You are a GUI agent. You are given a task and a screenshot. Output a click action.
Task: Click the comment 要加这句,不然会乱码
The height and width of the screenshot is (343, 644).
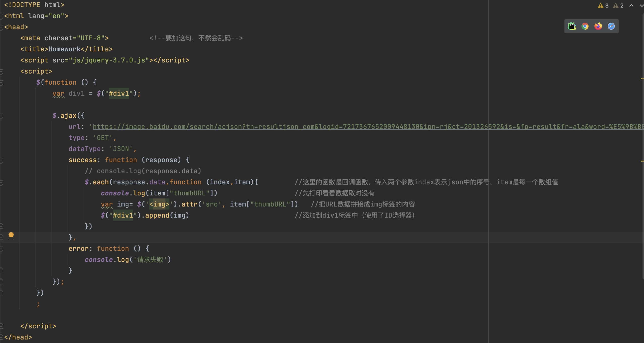pos(196,38)
